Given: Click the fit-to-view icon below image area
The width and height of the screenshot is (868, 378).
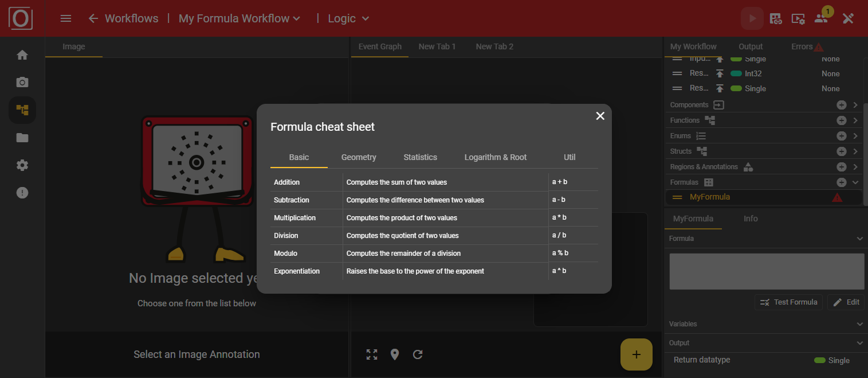Looking at the screenshot, I should [372, 354].
